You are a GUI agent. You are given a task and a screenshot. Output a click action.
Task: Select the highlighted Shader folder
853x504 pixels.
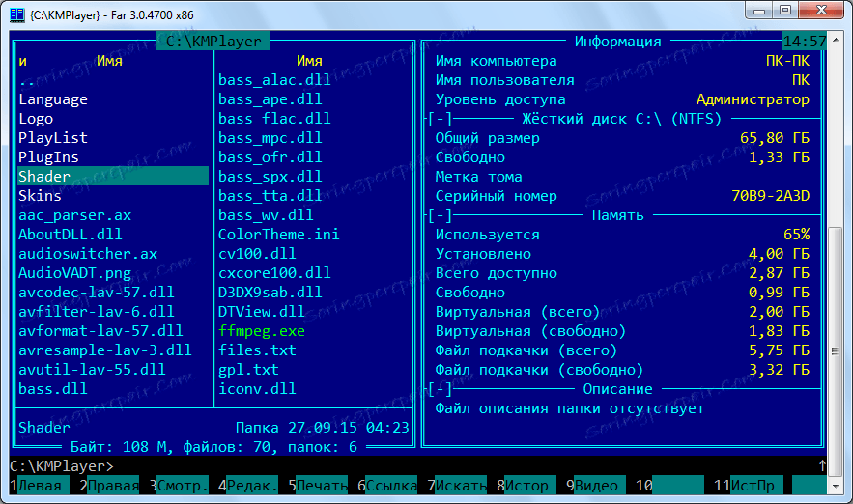[x=113, y=176]
